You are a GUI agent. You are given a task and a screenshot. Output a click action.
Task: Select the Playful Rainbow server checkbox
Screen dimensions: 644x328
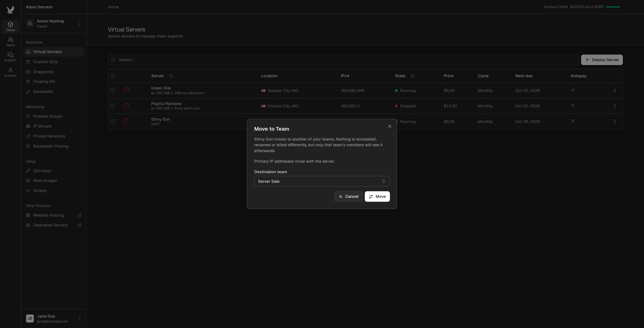tap(113, 106)
